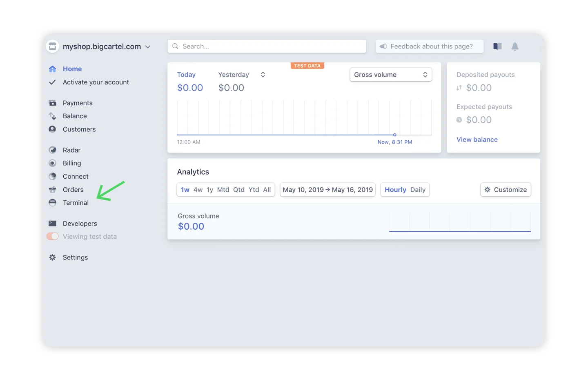Click the Home house icon
Image resolution: width=588 pixels, height=372 pixels.
pyautogui.click(x=52, y=69)
